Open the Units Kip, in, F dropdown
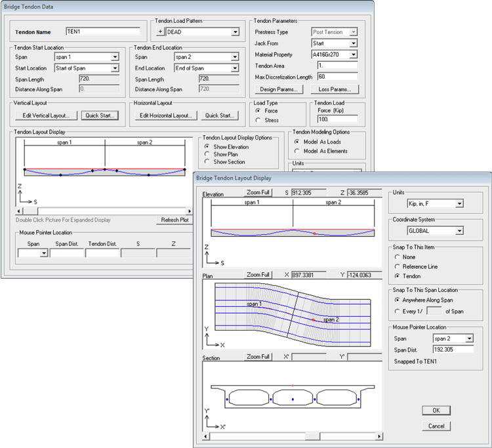 coord(459,203)
